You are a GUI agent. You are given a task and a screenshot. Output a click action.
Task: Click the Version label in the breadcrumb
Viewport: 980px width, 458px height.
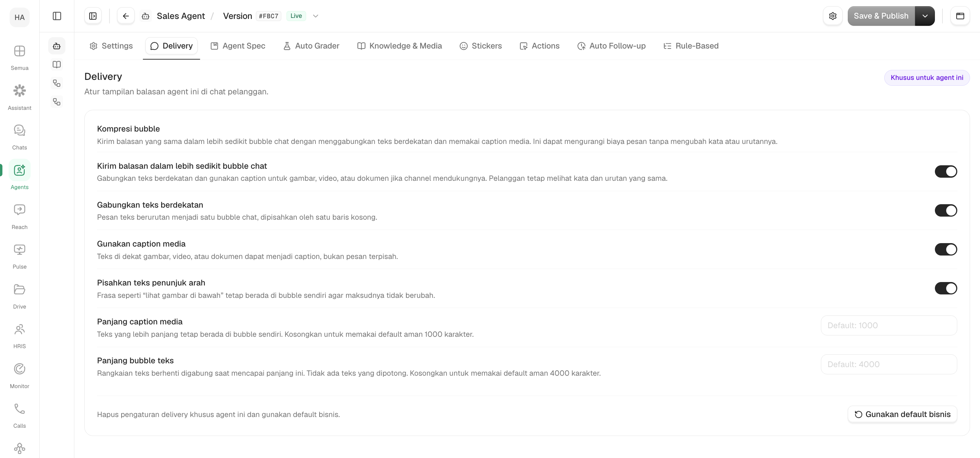(237, 16)
